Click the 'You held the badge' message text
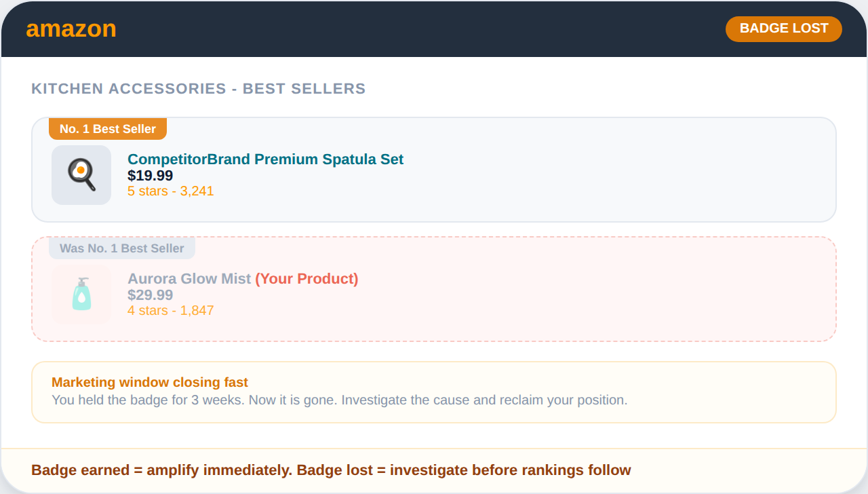The height and width of the screenshot is (494, 868). pos(339,400)
